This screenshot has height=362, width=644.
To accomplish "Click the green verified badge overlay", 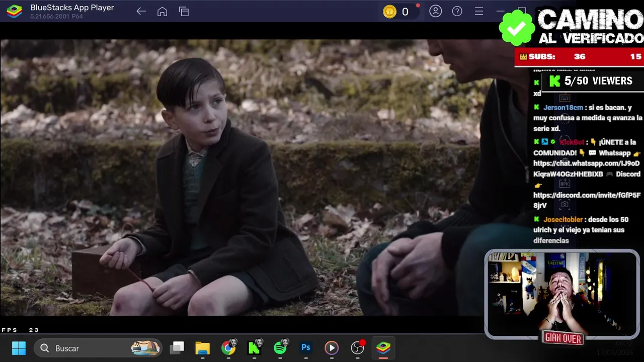I will pyautogui.click(x=517, y=27).
